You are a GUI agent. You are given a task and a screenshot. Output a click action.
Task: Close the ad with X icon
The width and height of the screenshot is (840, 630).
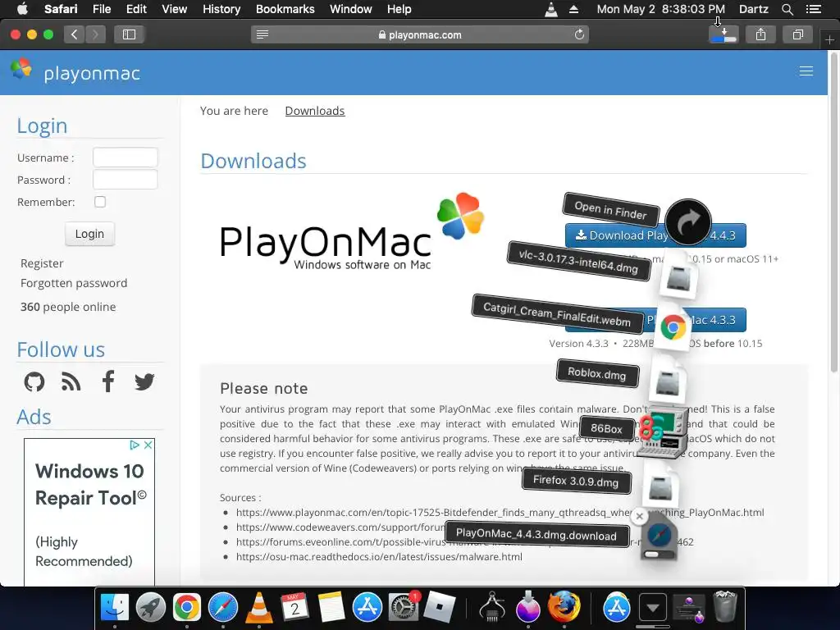tap(148, 445)
